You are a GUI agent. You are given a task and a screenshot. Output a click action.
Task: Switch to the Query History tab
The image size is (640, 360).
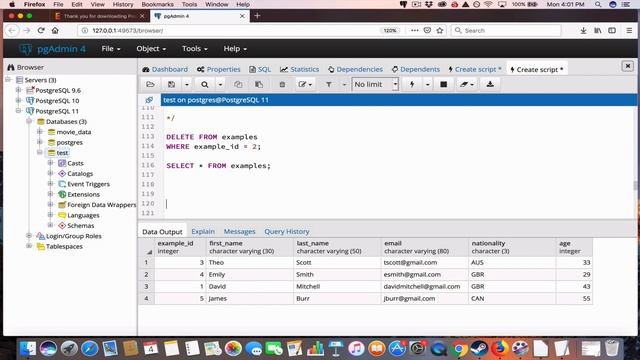[287, 231]
